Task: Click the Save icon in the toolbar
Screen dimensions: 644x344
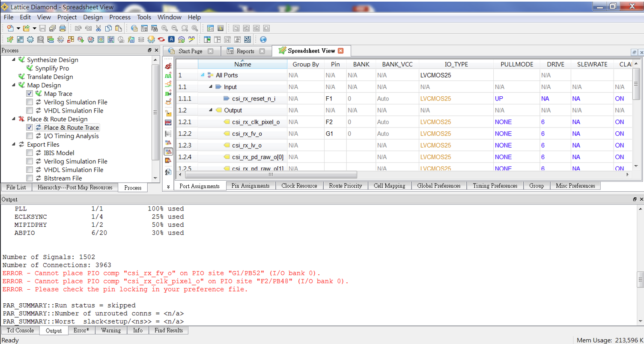Action: (42, 29)
